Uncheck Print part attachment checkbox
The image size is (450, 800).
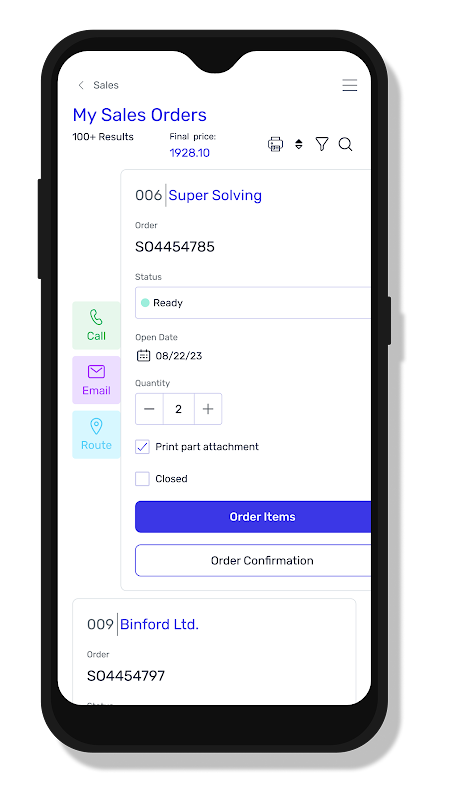point(142,447)
